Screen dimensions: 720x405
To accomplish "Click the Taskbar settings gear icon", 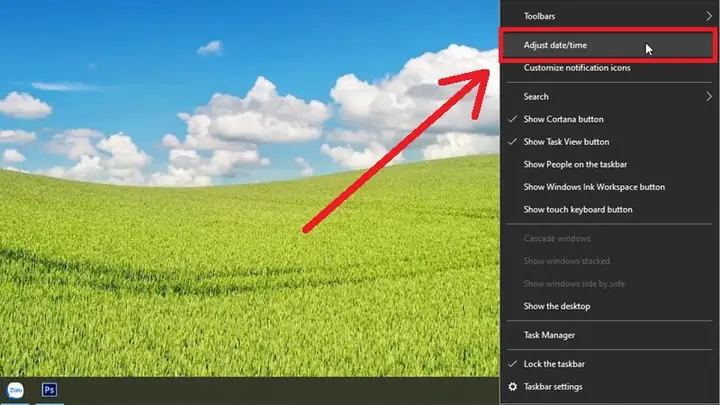I will tap(512, 387).
